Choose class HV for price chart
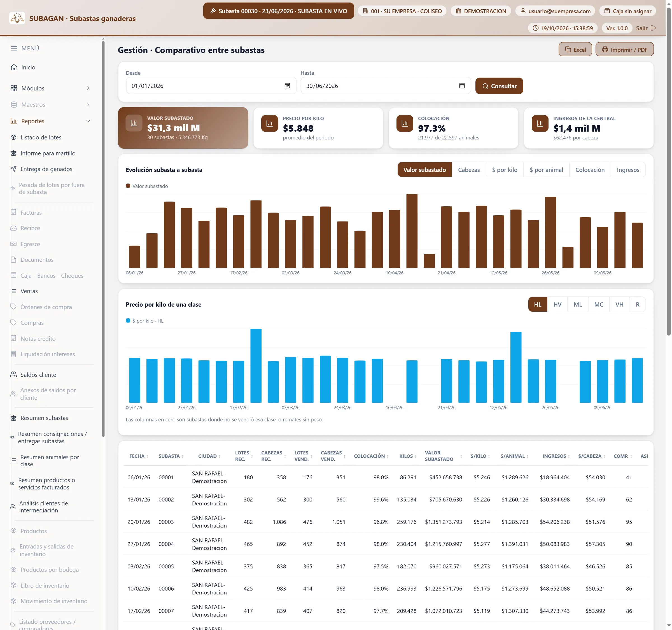 [557, 305]
